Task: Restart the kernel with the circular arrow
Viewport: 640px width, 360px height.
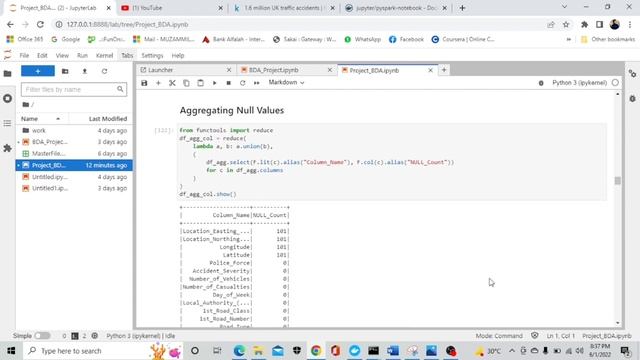Action: coord(242,83)
